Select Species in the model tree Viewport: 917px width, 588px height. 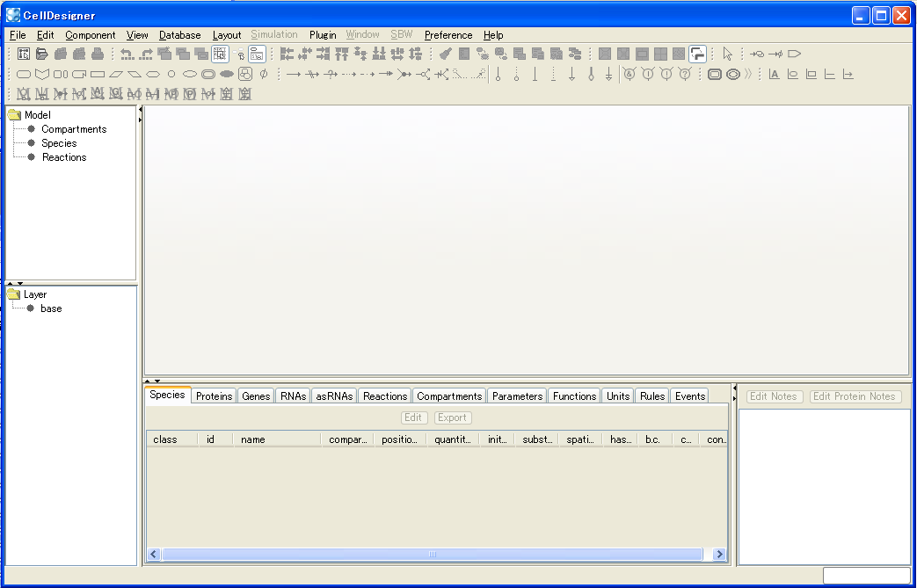tap(59, 143)
